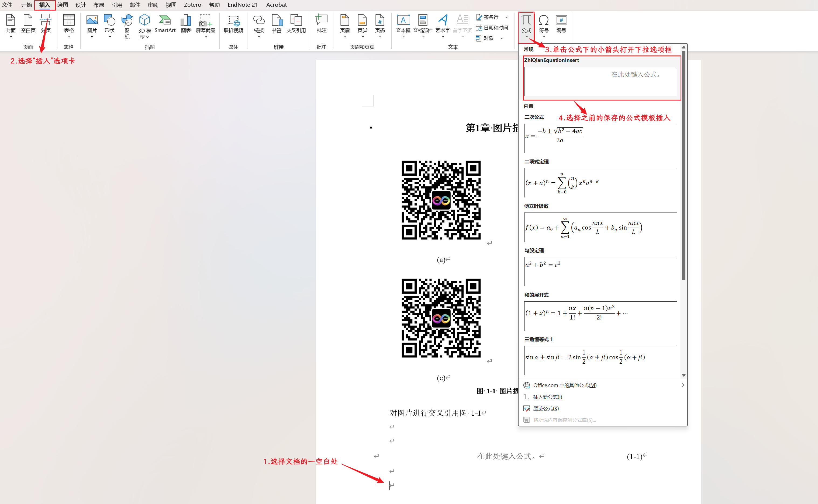Choose 墨迹公式 from the equation menu
Screen dimensions: 818x504
546,408
